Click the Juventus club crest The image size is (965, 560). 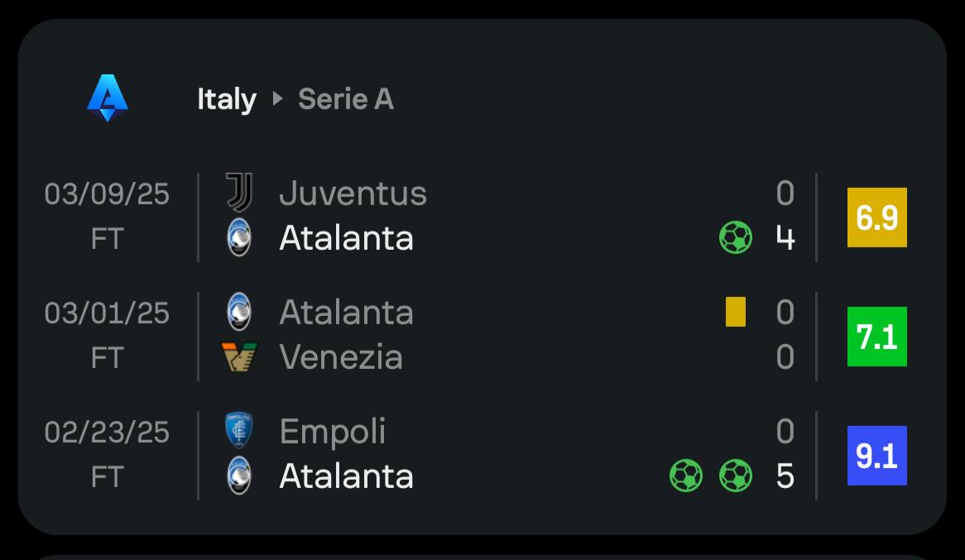(x=239, y=193)
